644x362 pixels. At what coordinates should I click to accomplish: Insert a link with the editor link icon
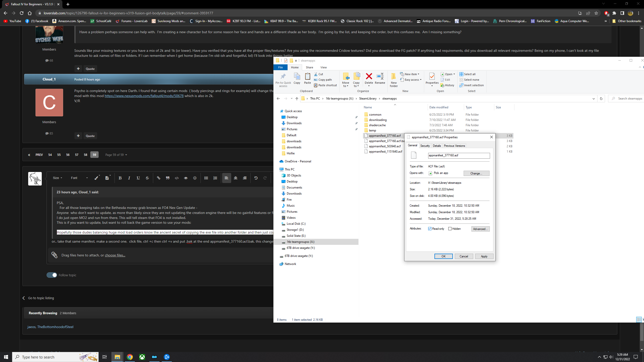158,178
